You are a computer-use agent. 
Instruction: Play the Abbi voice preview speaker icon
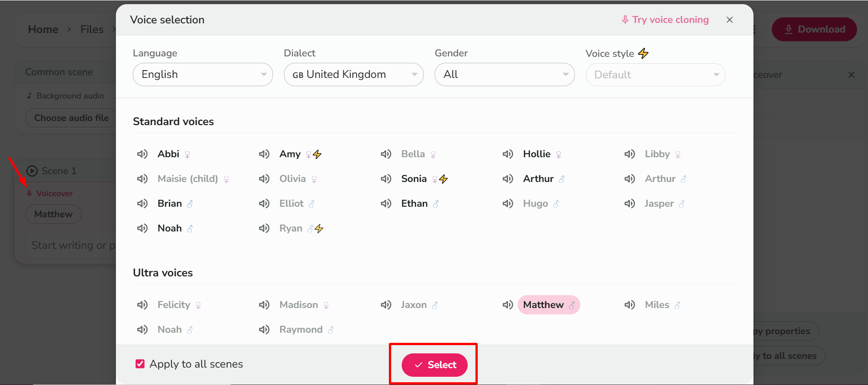(x=142, y=154)
